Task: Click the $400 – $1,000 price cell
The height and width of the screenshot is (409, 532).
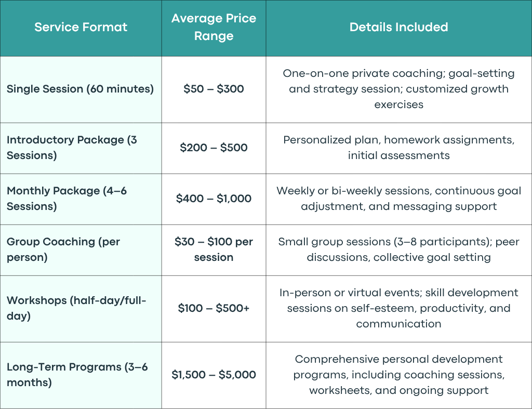Action: 214,199
